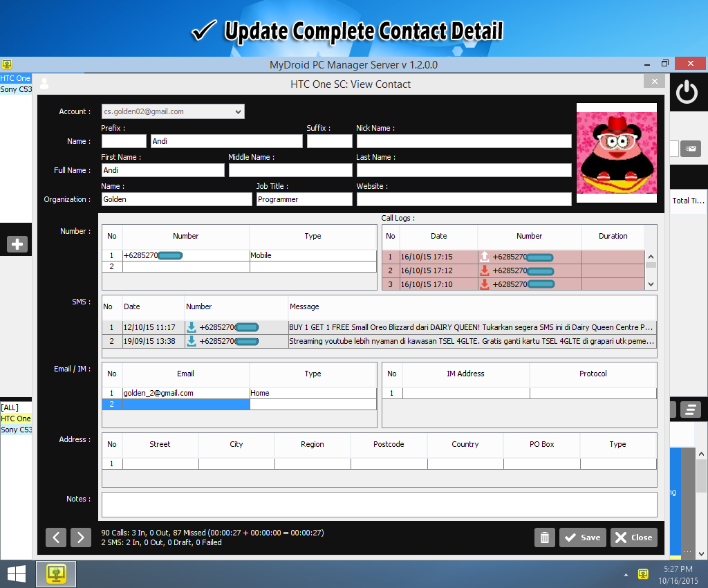Select HTC One device in top list
708x588 pixels.
point(15,78)
